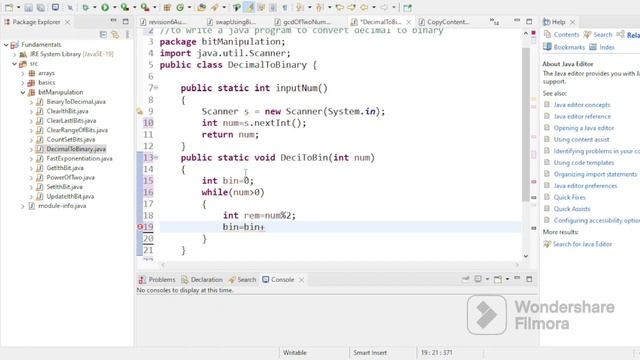Click the Search flashlight toolbar icon
Screen dimensions: 640x360
[214, 7]
